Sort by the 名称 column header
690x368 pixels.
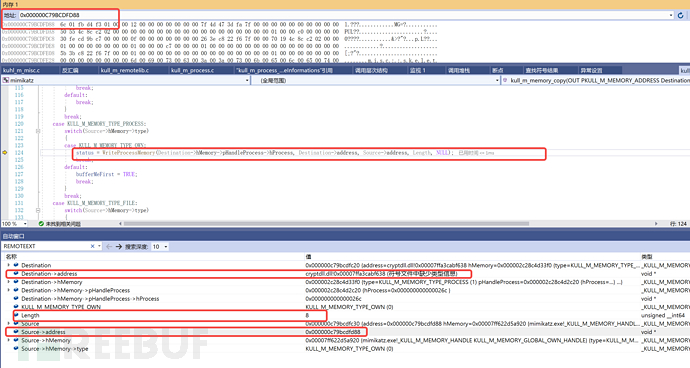point(11,257)
